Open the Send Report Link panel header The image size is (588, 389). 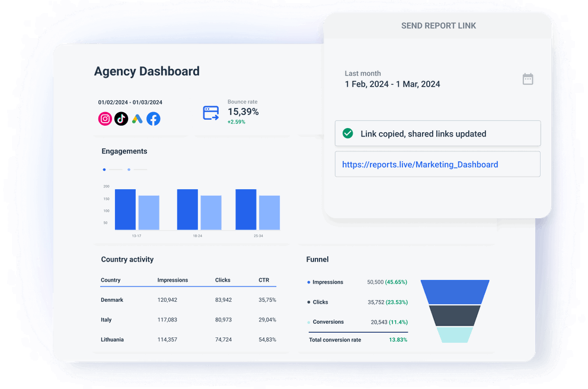[x=439, y=25]
